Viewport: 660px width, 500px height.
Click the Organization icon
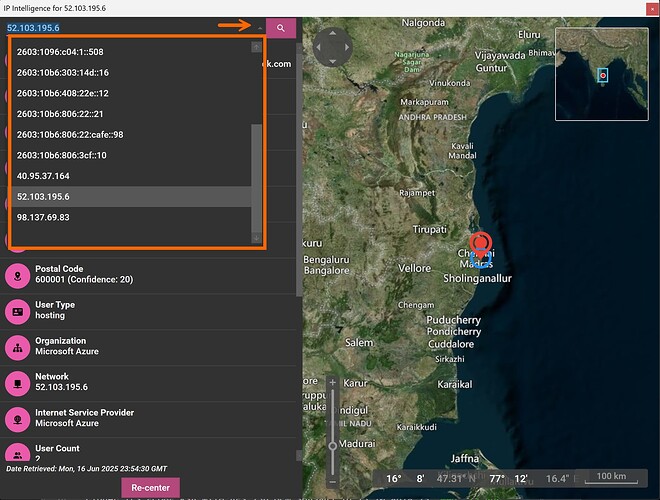18,347
